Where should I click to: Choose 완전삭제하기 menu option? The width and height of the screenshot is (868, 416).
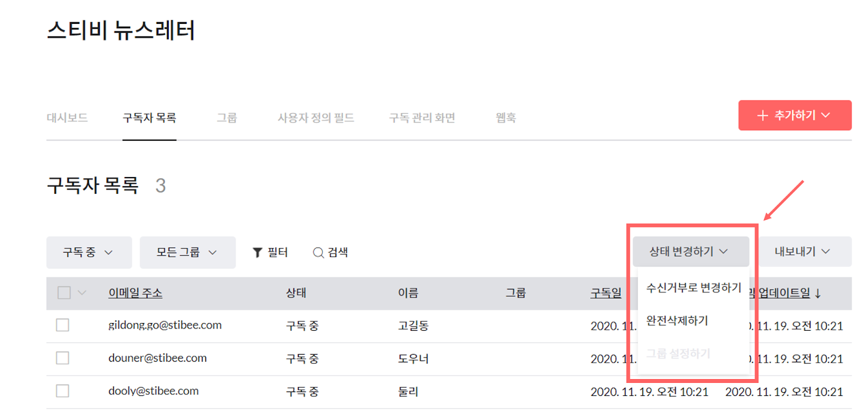[x=677, y=321]
